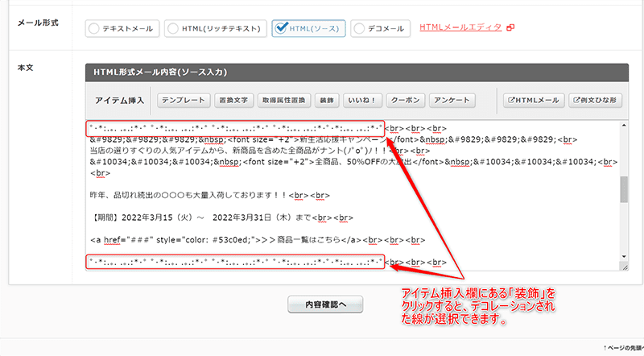The height and width of the screenshot is (356, 644).
Task: Select the テキストメール radio option
Action: point(122,29)
